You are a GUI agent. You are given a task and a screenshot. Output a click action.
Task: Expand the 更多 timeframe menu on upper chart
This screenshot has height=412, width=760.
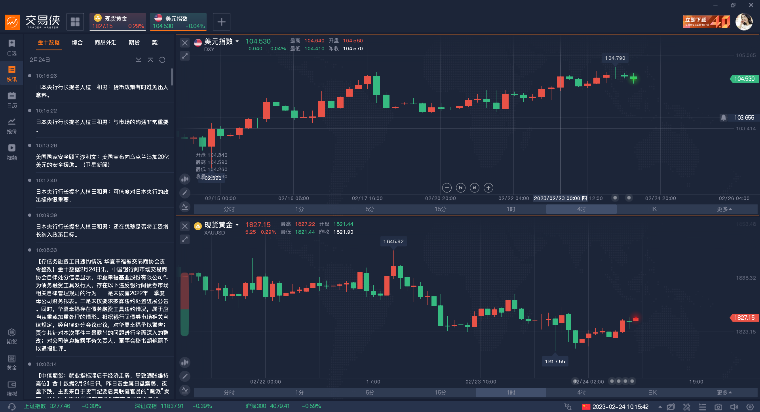pos(725,209)
